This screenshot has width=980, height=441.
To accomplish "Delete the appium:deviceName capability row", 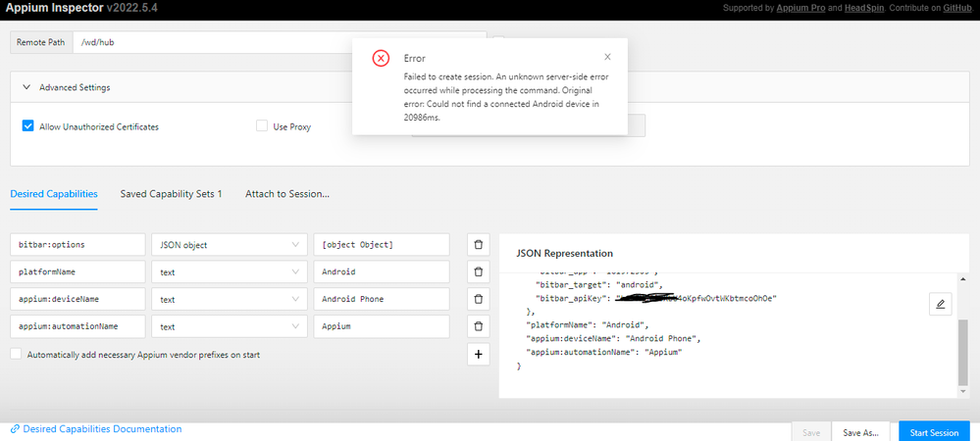I will point(478,299).
